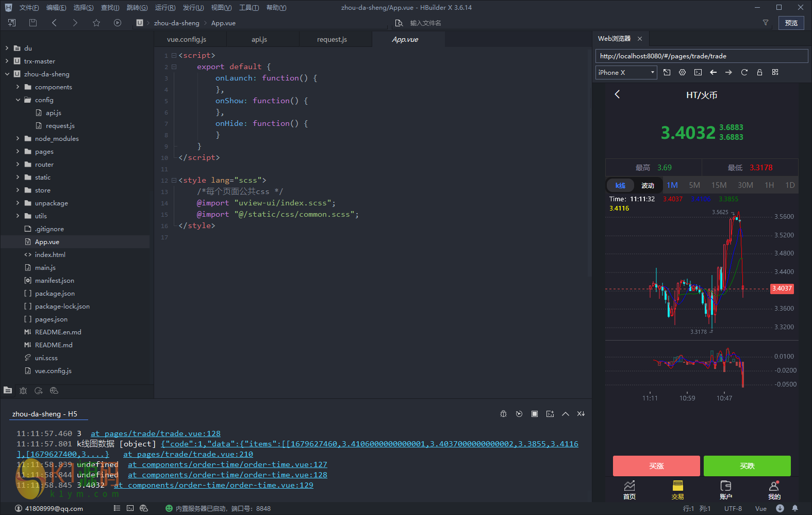
Task: Switch chart to K线 mode
Action: coord(620,185)
